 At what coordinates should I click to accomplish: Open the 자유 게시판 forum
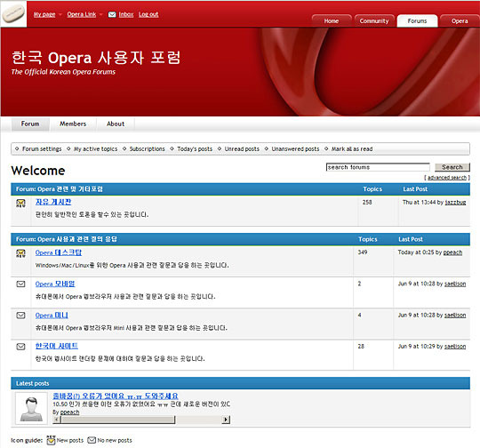(53, 202)
